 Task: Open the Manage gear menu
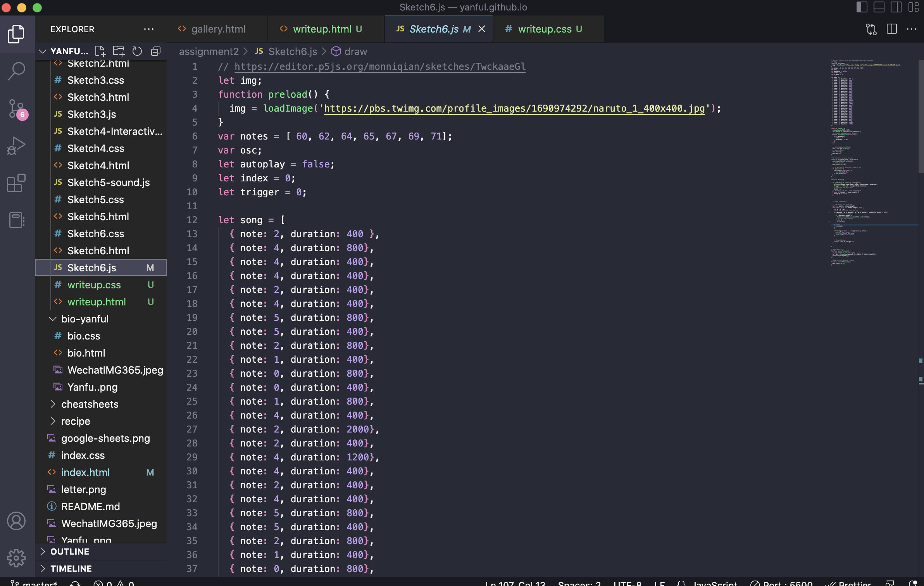[16, 558]
